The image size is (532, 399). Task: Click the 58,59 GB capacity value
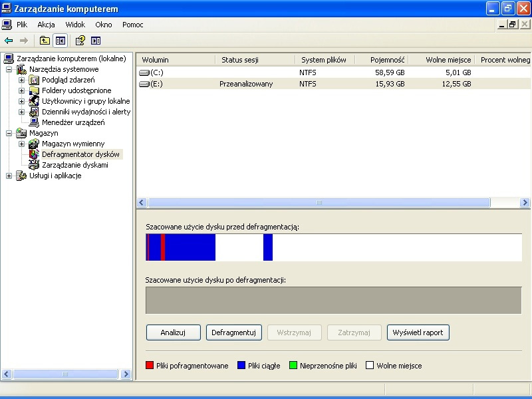(x=390, y=72)
